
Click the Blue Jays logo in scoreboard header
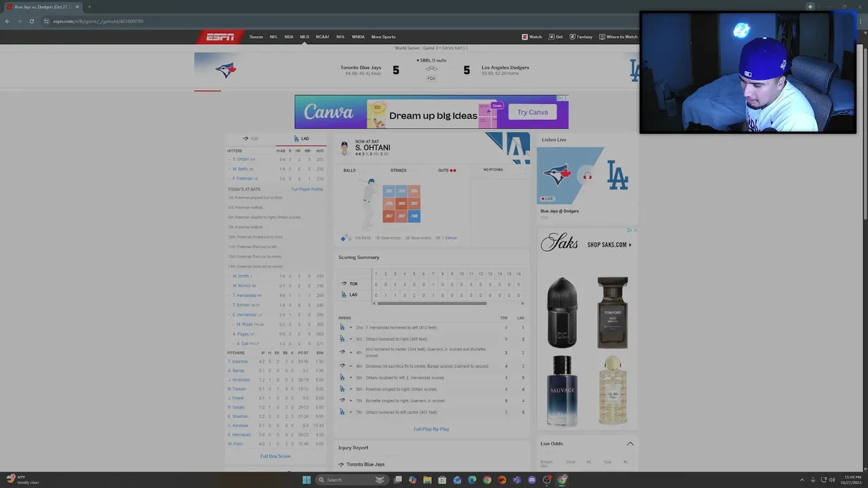(x=226, y=70)
